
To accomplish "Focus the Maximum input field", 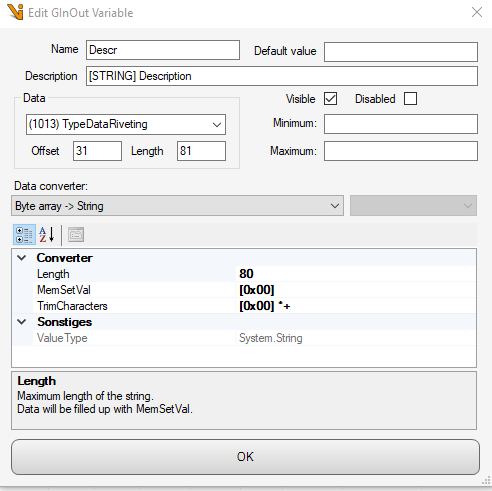I will (401, 151).
